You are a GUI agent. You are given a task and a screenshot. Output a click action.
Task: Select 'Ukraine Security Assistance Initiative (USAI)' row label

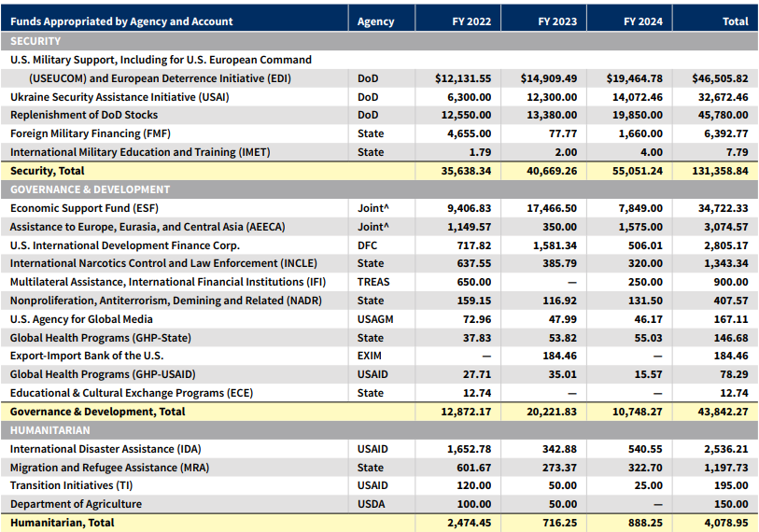click(x=119, y=97)
